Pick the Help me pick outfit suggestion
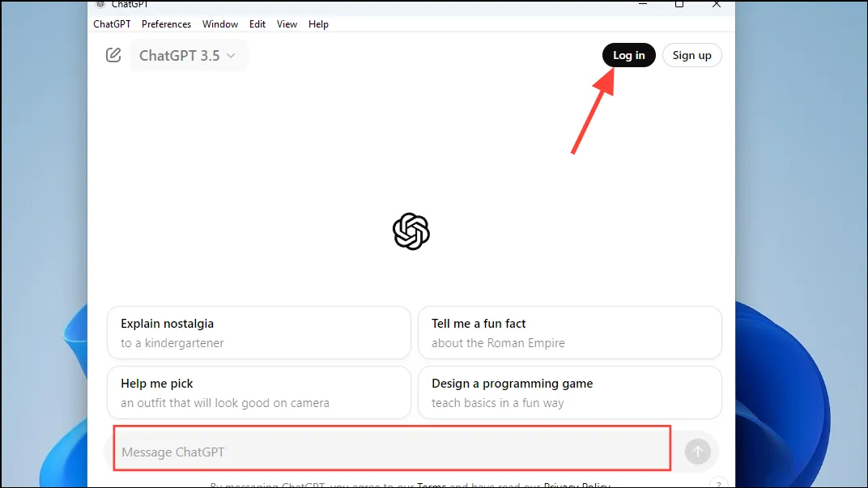 258,393
